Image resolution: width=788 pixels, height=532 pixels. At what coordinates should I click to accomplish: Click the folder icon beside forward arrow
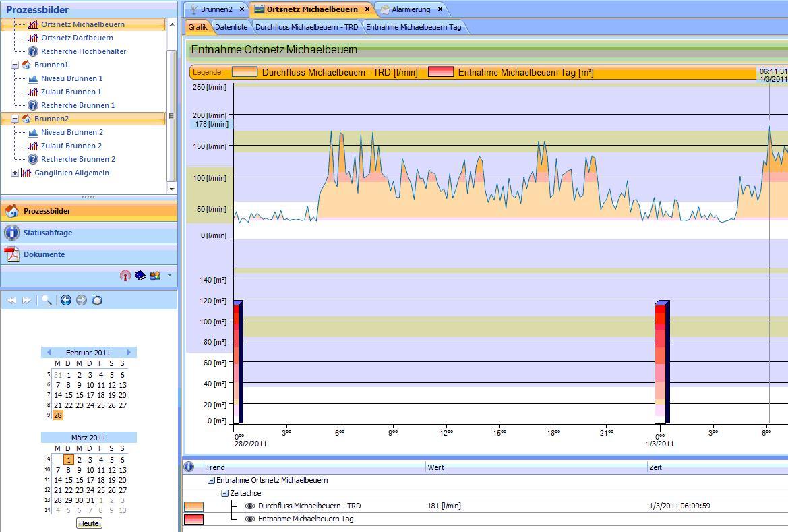coord(97,300)
